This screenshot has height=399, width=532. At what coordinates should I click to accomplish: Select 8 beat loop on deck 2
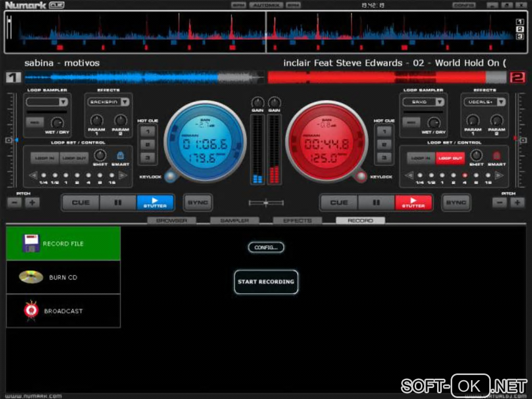(x=476, y=175)
